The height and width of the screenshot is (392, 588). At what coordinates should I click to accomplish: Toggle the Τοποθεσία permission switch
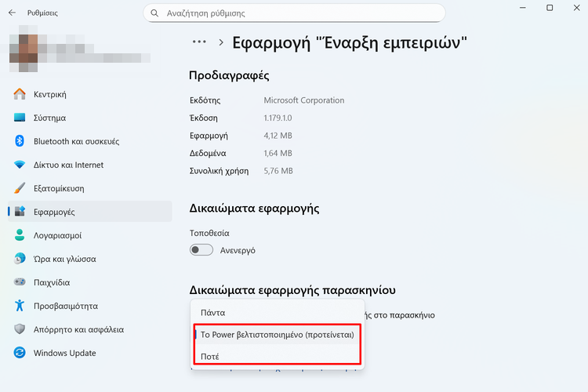(201, 250)
